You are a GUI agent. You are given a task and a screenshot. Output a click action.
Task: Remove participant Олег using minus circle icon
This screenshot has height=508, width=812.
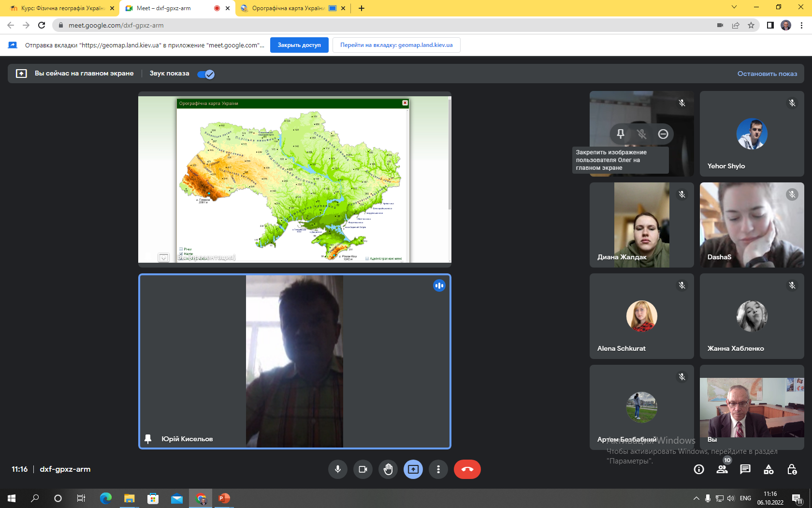point(663,134)
